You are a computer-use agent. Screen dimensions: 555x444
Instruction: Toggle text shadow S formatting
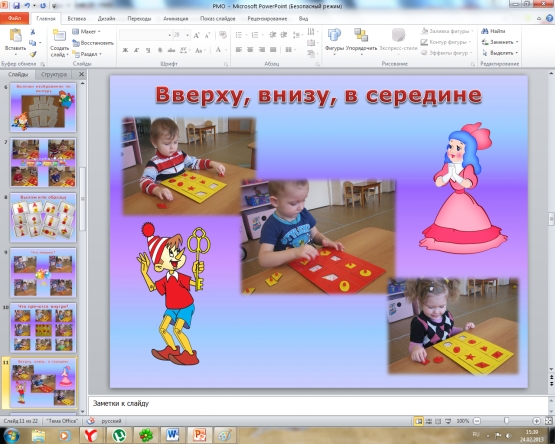[x=160, y=50]
